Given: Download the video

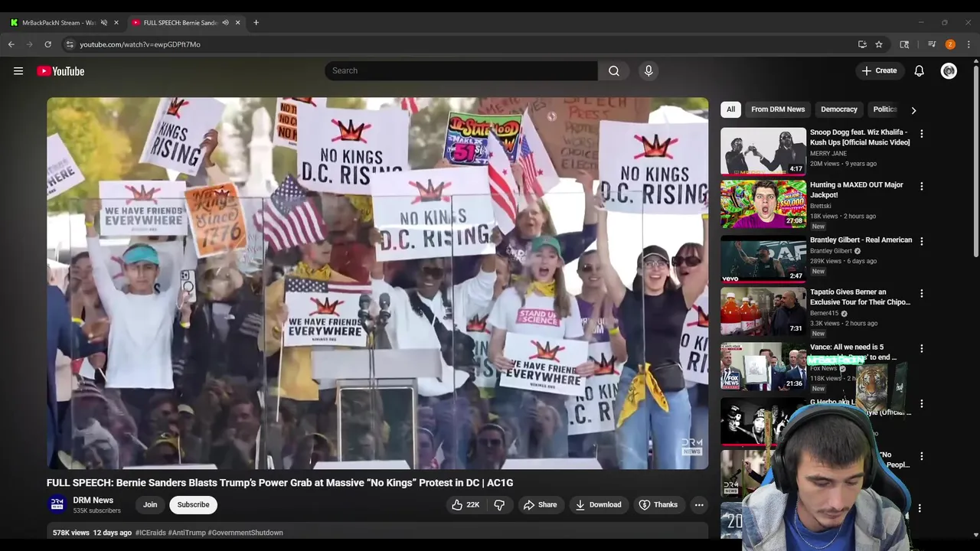Looking at the screenshot, I should click(x=598, y=504).
